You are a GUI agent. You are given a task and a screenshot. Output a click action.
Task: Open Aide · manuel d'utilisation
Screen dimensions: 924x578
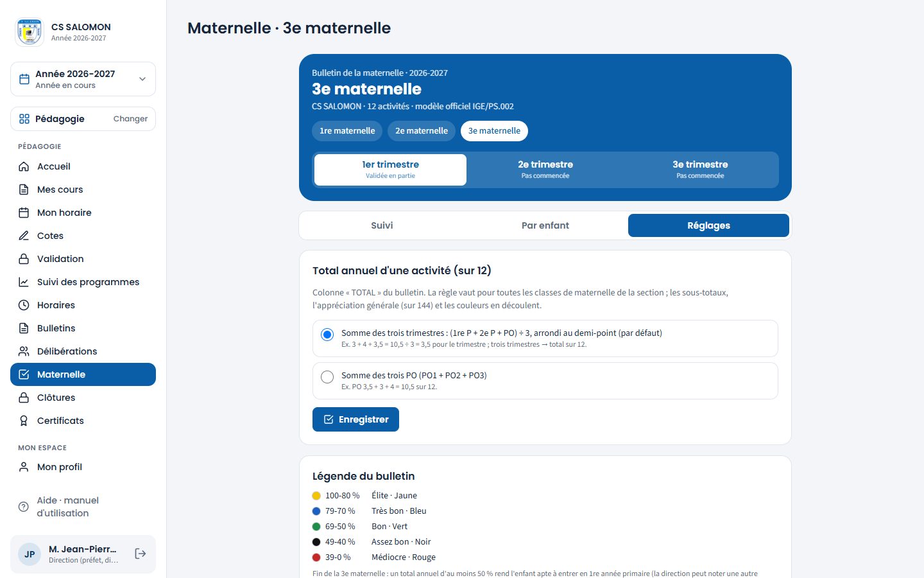[x=83, y=507]
